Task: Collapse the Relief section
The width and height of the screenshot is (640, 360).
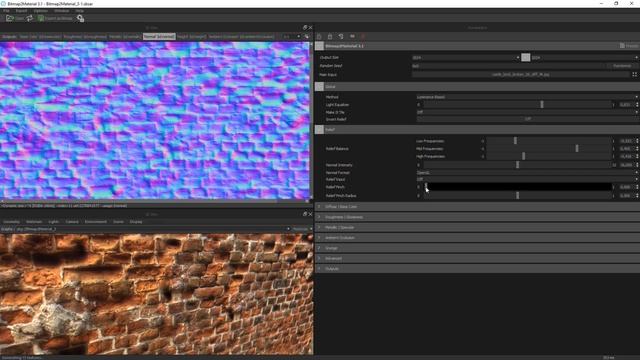Action: [319, 129]
